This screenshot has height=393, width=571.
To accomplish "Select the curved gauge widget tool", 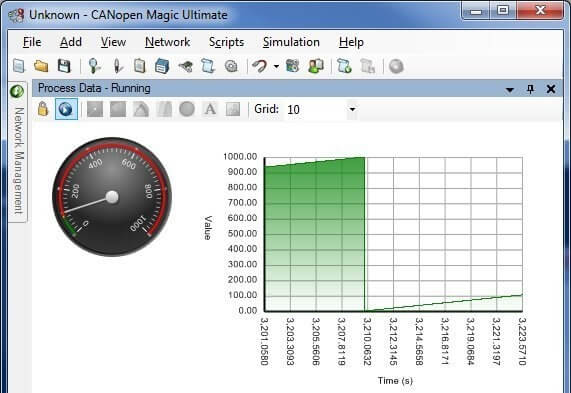I will click(141, 109).
